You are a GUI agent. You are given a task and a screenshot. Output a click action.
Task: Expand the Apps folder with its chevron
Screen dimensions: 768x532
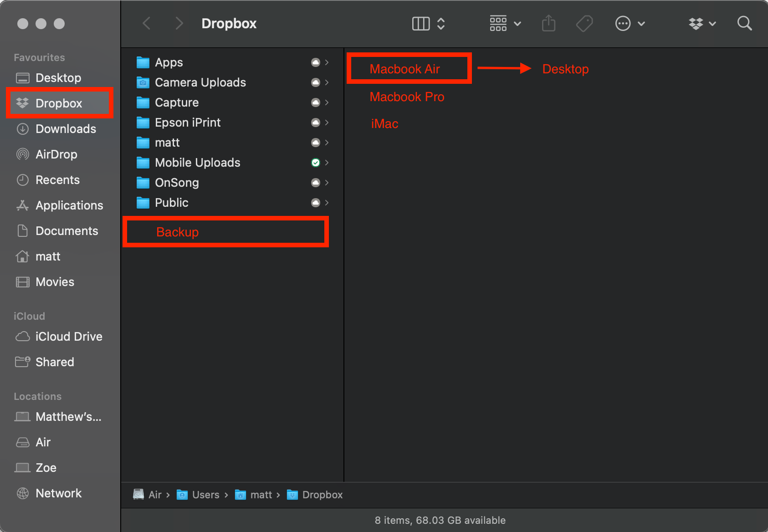[327, 62]
